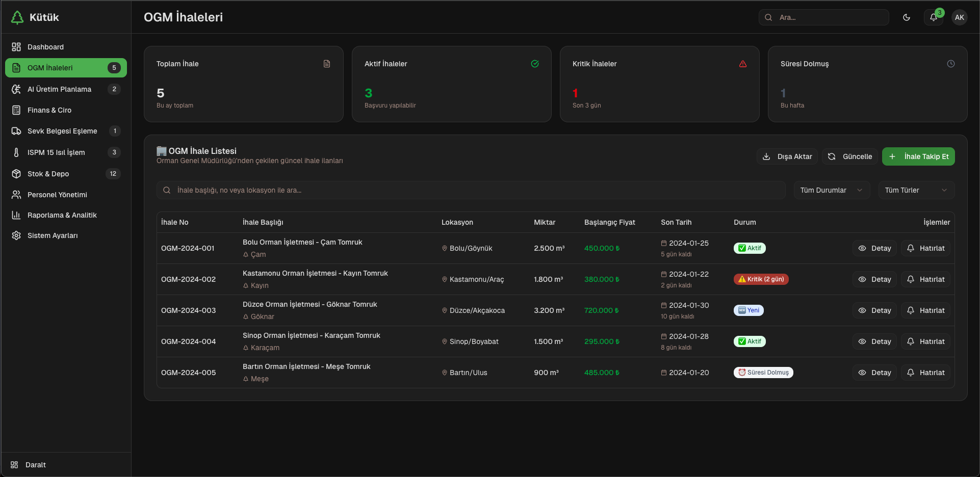The image size is (980, 477).
Task: Open the Tüm Durumlar dropdown
Action: pyautogui.click(x=831, y=190)
